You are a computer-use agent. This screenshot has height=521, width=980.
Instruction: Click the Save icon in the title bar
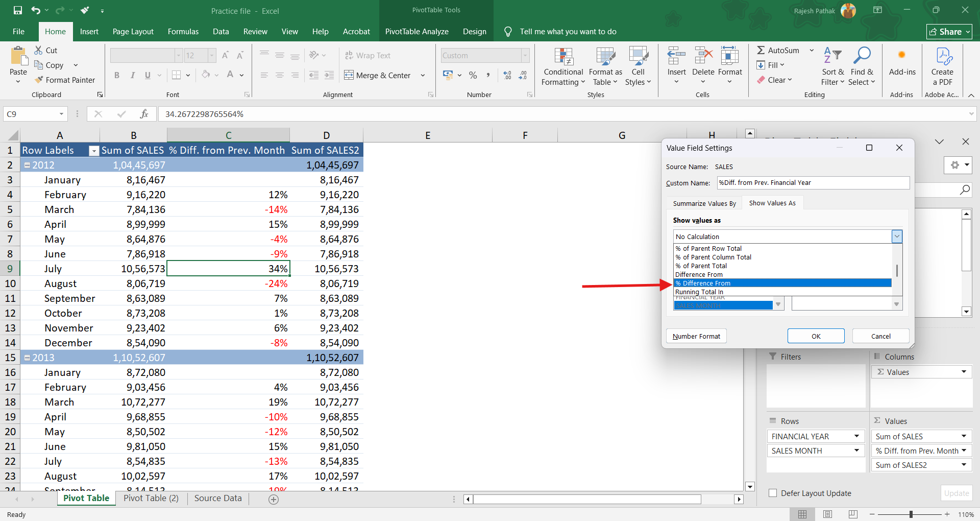coord(18,10)
